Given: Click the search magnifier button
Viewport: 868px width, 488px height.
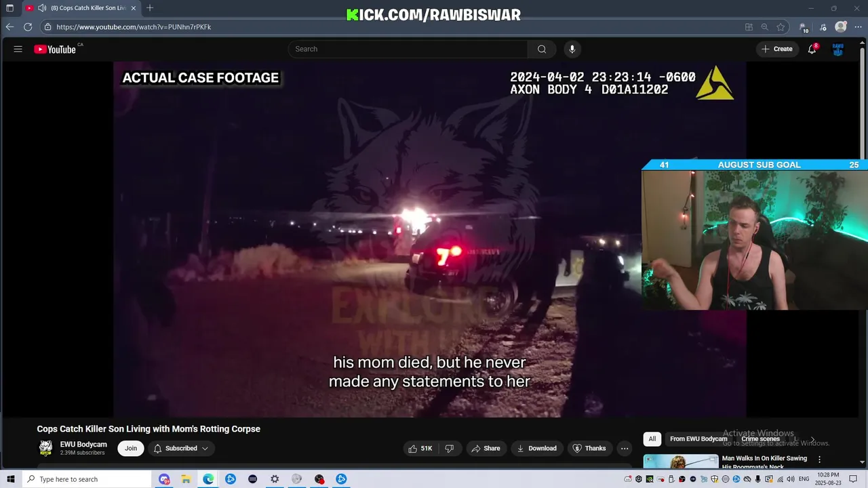Looking at the screenshot, I should [542, 49].
